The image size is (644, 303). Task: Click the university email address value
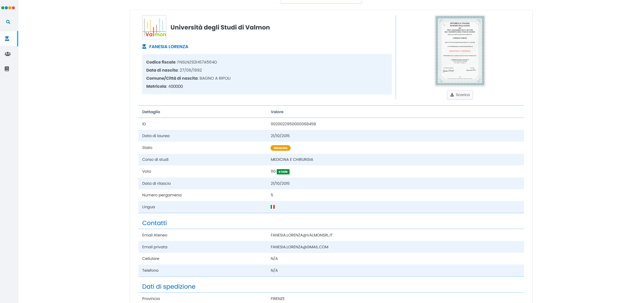pyautogui.click(x=301, y=235)
